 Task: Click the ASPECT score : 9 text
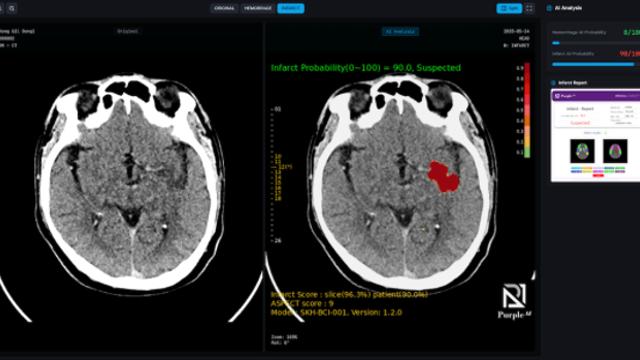pos(302,303)
